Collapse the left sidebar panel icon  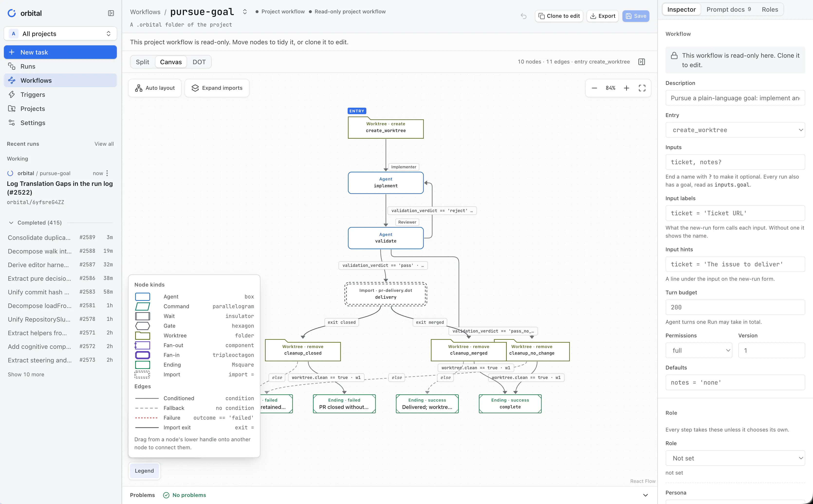click(x=111, y=13)
